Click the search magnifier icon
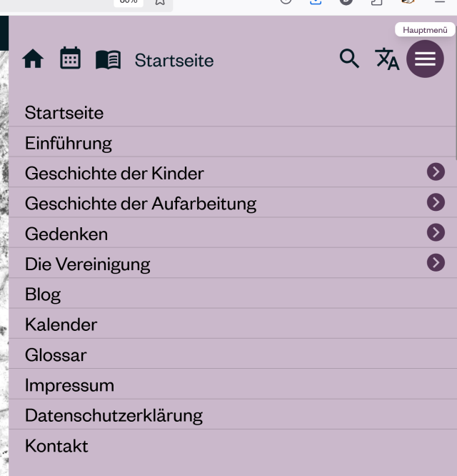 click(349, 59)
